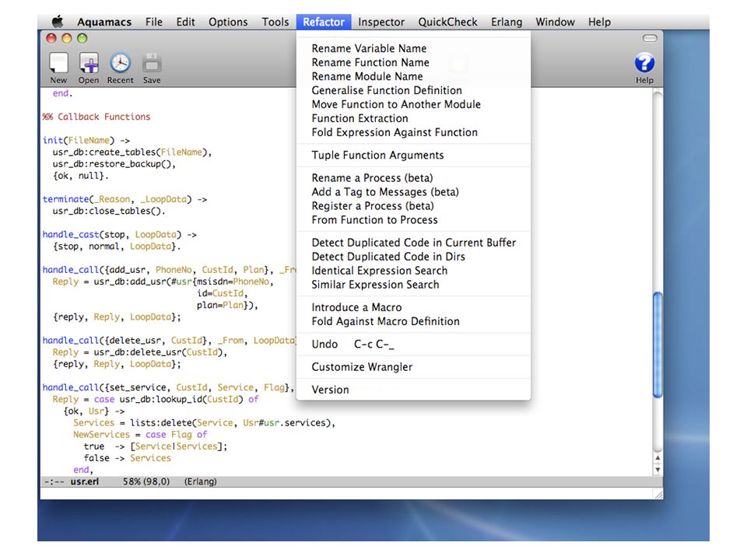Choose Tuple Function Arguments
Screen dimensions: 747x560
[413, 156]
